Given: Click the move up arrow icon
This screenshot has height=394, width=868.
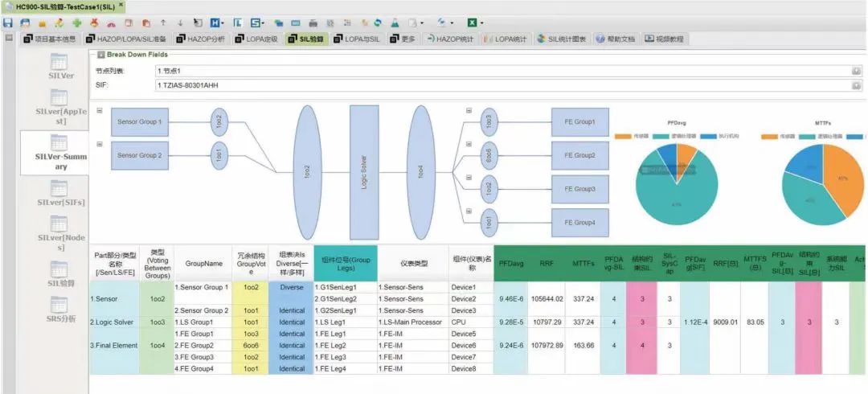Looking at the screenshot, I should [163, 23].
